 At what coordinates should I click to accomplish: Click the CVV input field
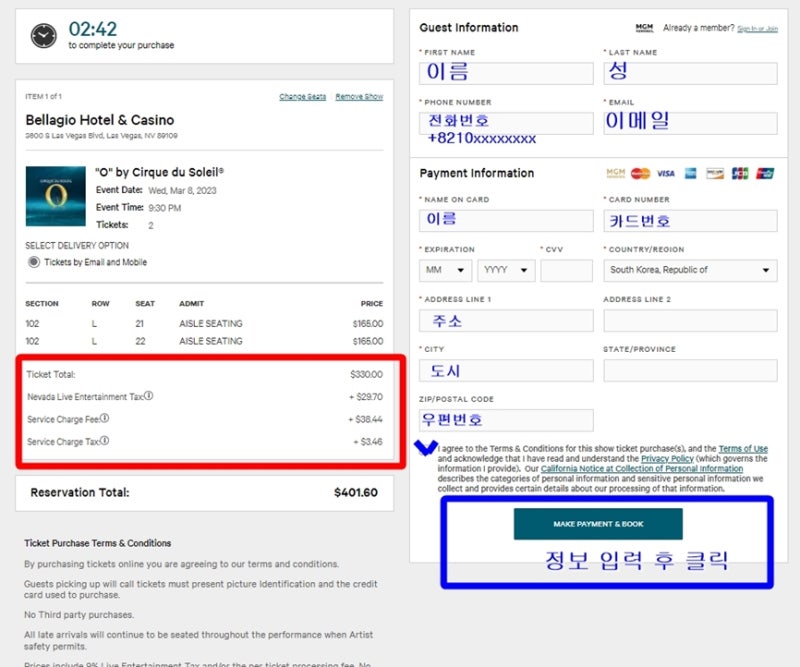pyautogui.click(x=566, y=270)
